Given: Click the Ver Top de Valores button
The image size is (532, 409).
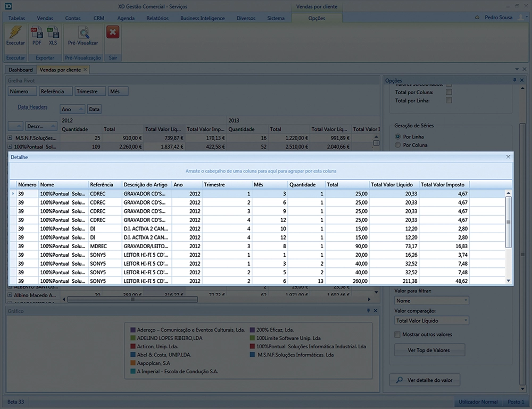Looking at the screenshot, I should pos(429,350).
